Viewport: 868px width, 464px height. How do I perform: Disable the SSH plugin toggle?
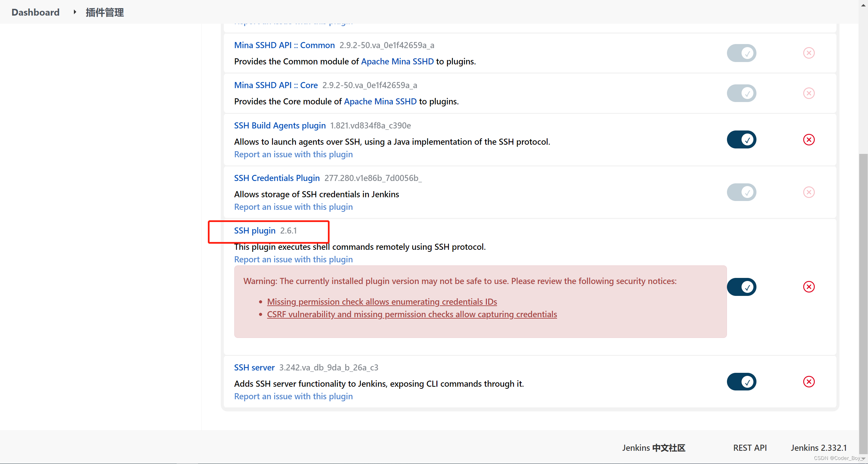[742, 287]
